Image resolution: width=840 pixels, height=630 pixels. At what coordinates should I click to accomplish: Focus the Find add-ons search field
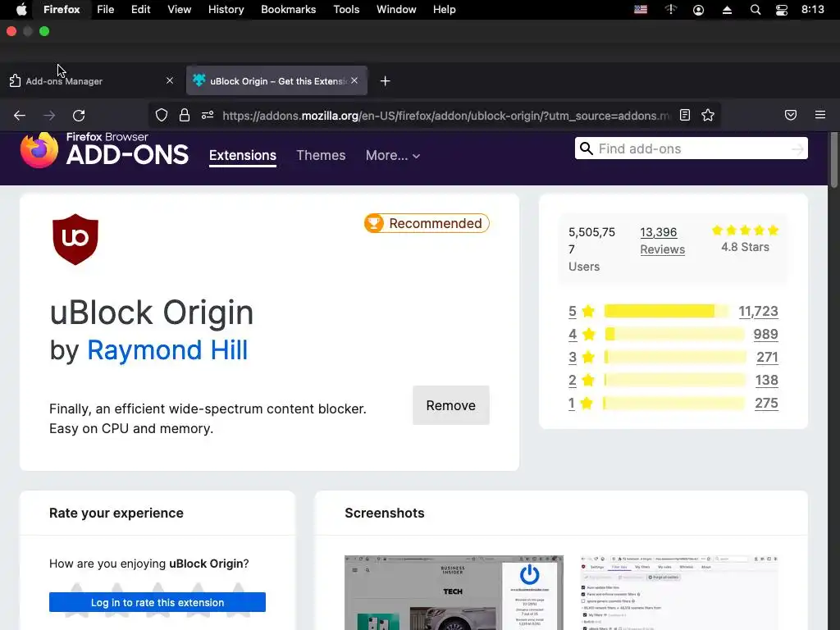click(691, 148)
